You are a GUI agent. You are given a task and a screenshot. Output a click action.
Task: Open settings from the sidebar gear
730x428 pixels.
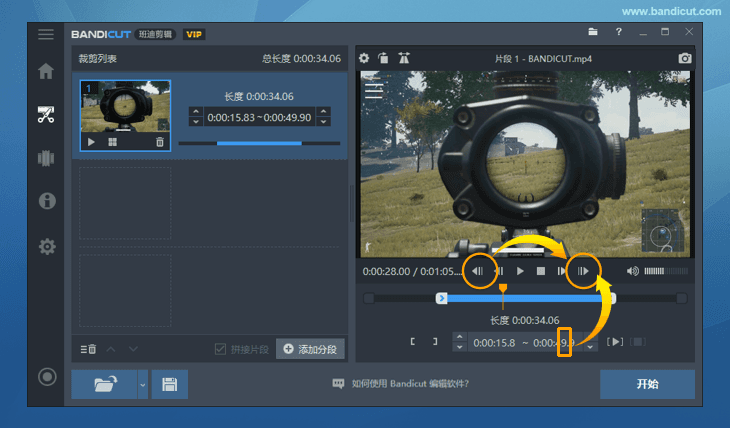47,247
